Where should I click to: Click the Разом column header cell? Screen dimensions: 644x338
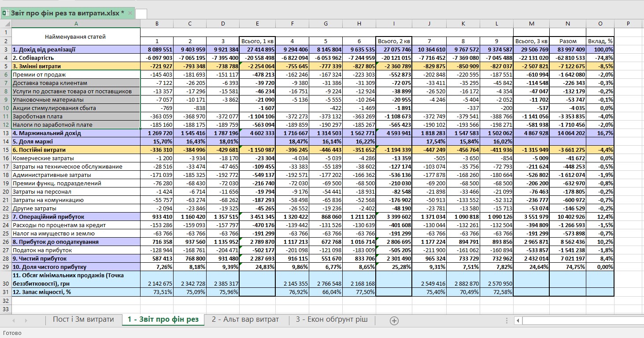point(568,41)
